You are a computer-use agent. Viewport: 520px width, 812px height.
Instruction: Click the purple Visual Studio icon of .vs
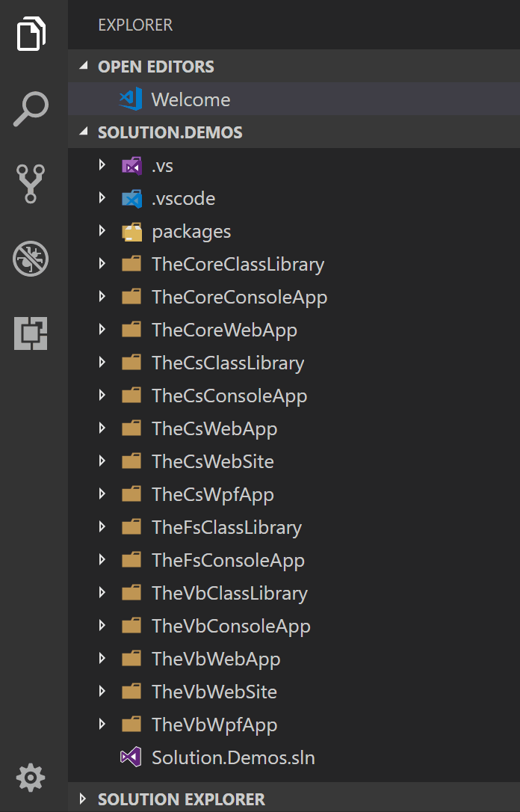pyautogui.click(x=131, y=166)
